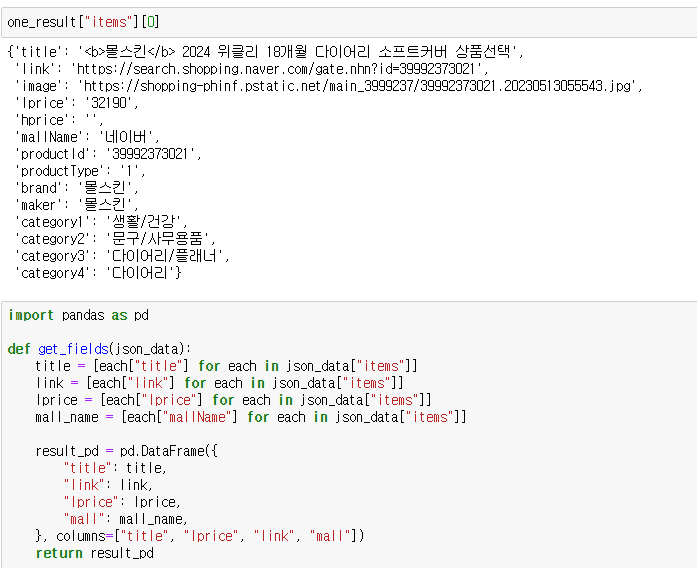Screen dimensions: 697x568
Task: Click the 'category4': '다이어리' output line
Action: tap(98, 272)
